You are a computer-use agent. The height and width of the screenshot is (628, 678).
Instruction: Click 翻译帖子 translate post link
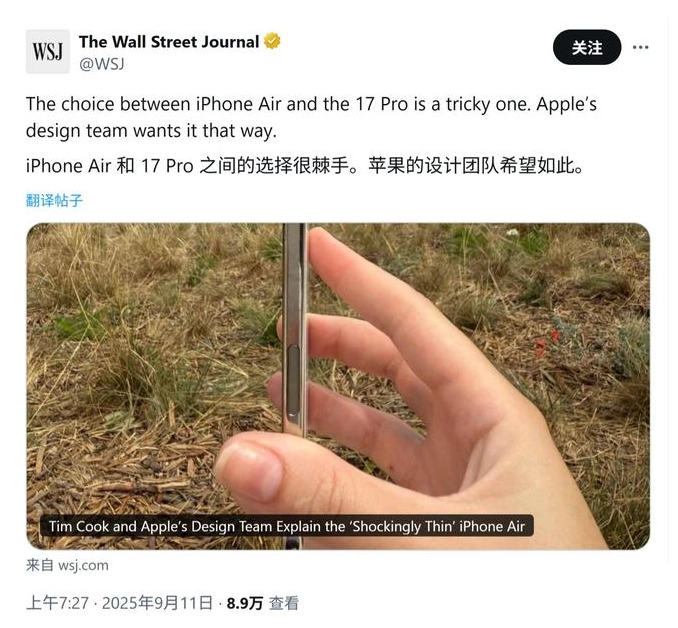coord(54,201)
